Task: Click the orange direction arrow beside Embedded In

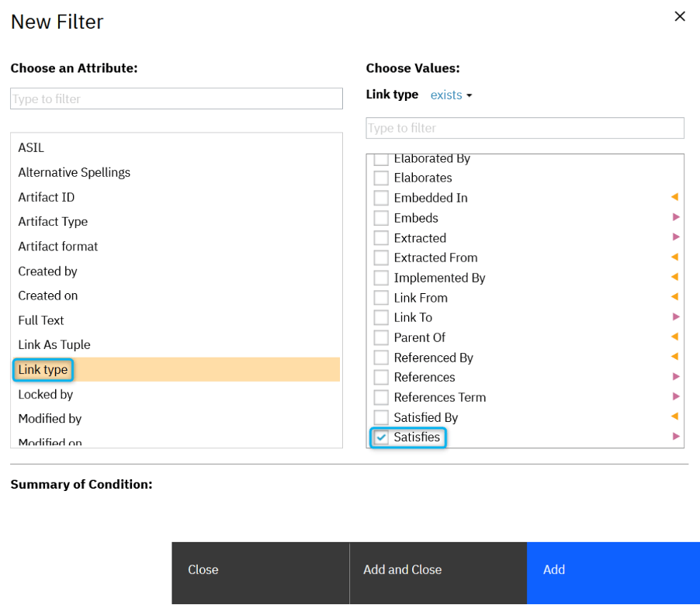Action: [x=675, y=197]
